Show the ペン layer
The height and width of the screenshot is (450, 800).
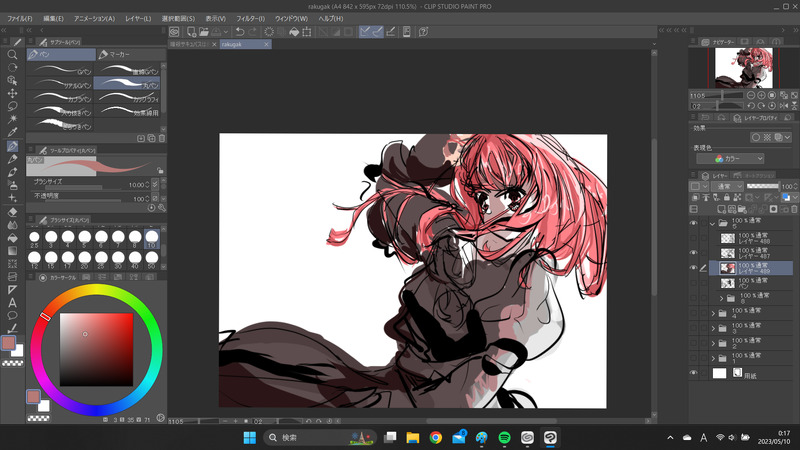(693, 283)
